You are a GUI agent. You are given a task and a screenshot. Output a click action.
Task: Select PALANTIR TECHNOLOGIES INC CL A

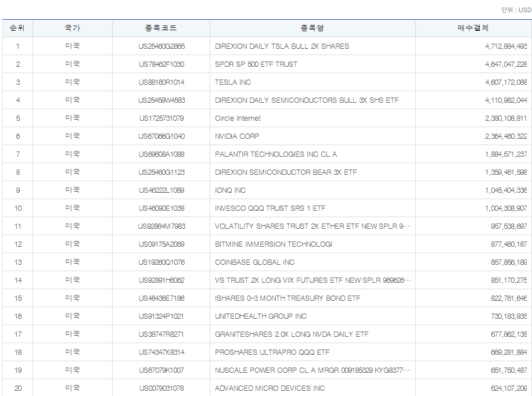tap(276, 154)
